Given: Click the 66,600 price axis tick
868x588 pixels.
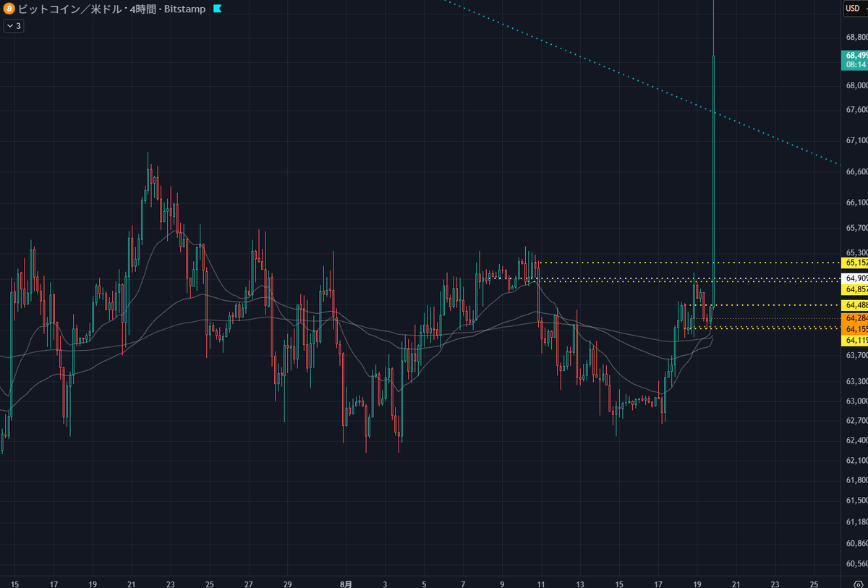Looking at the screenshot, I should click(x=856, y=171).
